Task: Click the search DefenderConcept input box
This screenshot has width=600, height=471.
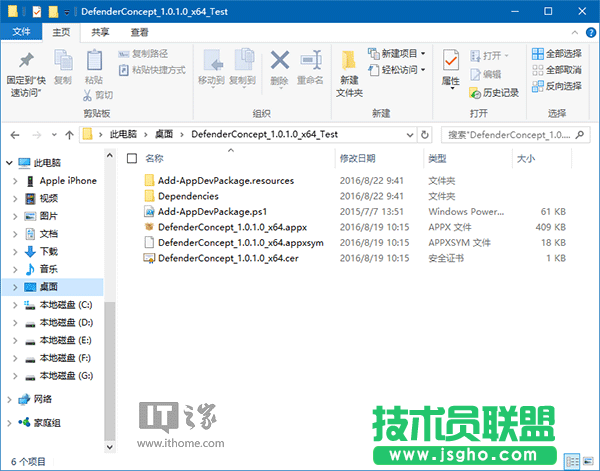Action: pyautogui.click(x=515, y=135)
